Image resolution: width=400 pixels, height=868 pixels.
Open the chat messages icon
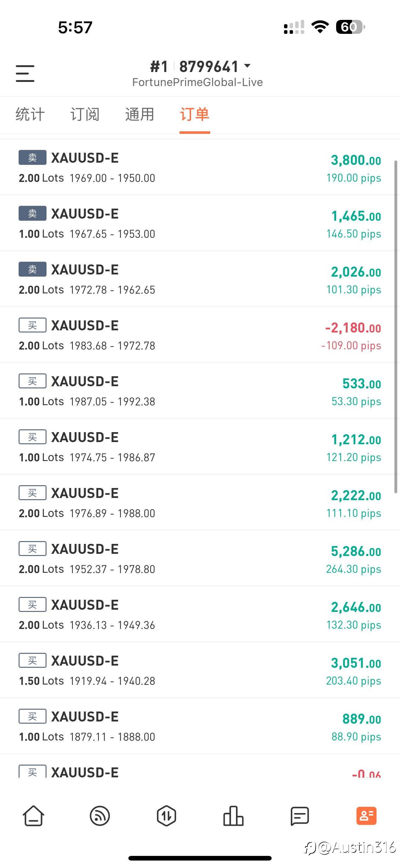300,816
